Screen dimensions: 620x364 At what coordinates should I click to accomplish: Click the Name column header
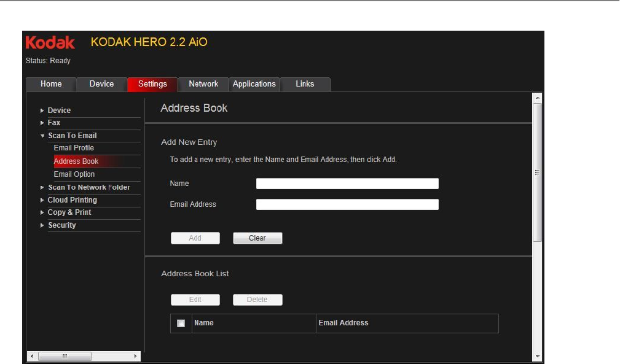254,323
